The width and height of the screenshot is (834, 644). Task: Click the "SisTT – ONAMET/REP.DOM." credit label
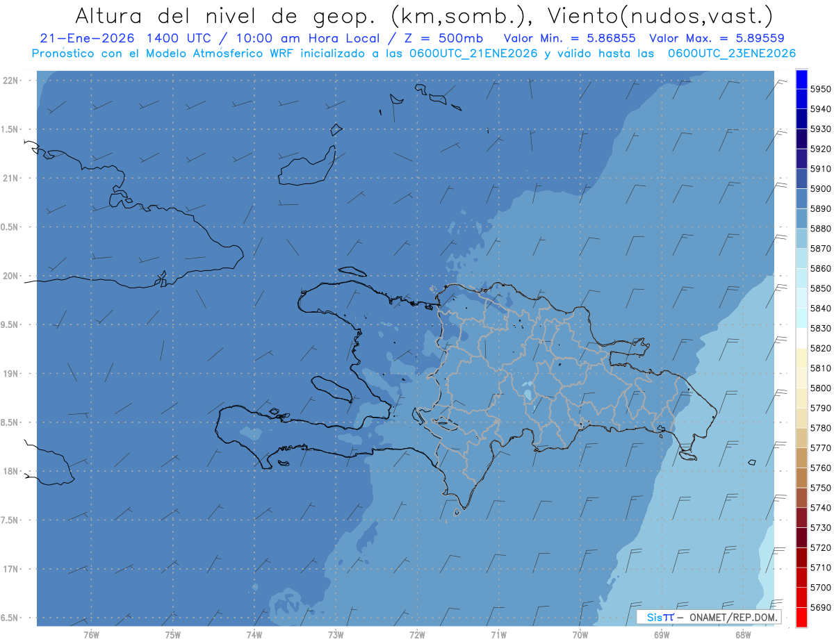tap(709, 617)
